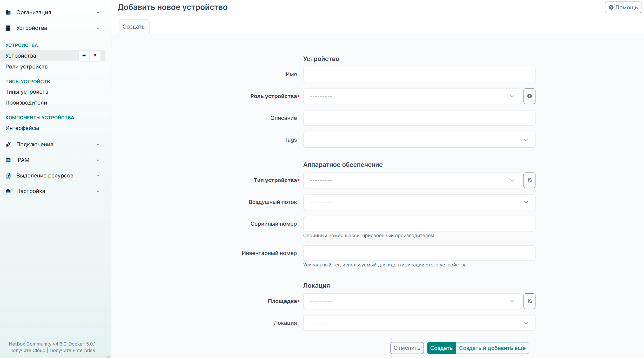Open the Tags selection dropdown
The image size is (644, 358).
click(419, 140)
